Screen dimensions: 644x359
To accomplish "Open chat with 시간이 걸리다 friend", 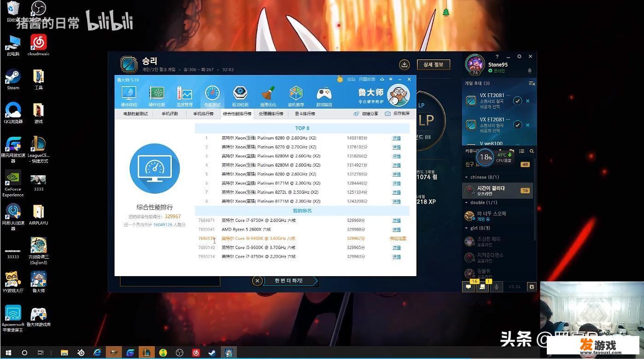I will coord(498,191).
